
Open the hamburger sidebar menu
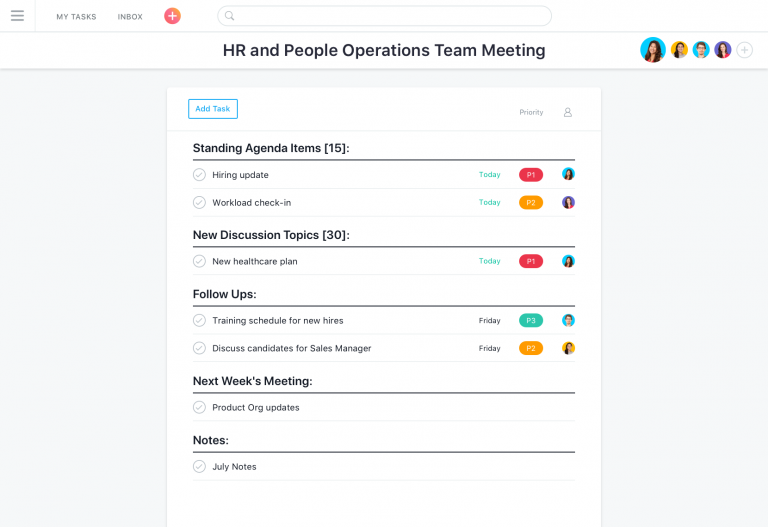tap(18, 16)
